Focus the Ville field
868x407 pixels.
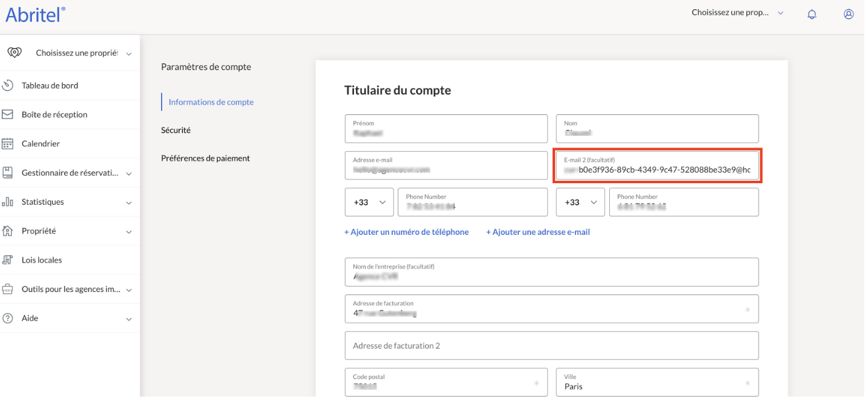tap(657, 382)
